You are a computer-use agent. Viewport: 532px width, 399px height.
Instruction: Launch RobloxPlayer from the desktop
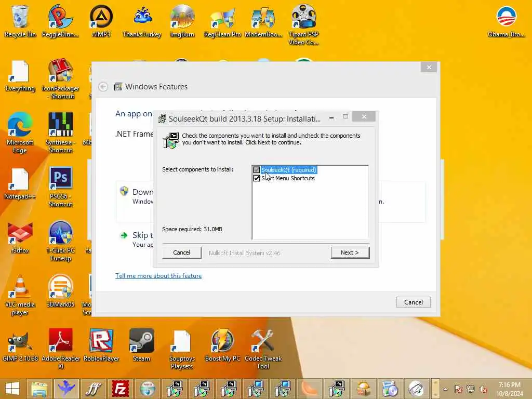tap(101, 345)
